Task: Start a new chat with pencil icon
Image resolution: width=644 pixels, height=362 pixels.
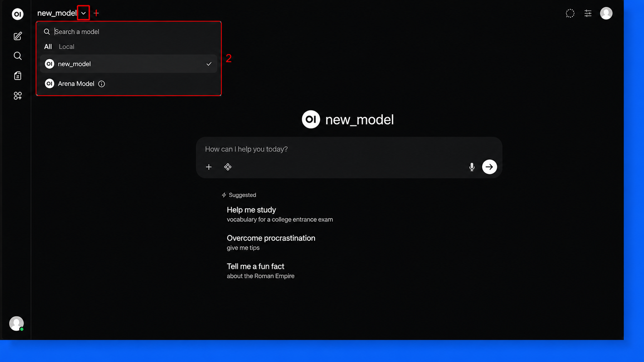Action: pyautogui.click(x=18, y=36)
